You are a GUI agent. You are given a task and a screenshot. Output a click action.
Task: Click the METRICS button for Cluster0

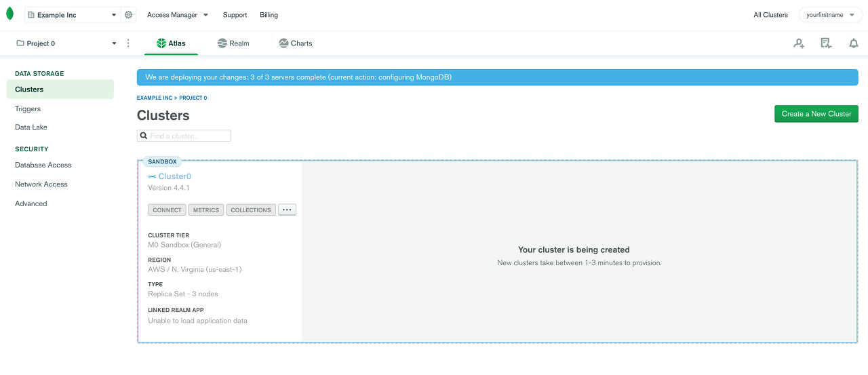pos(206,210)
